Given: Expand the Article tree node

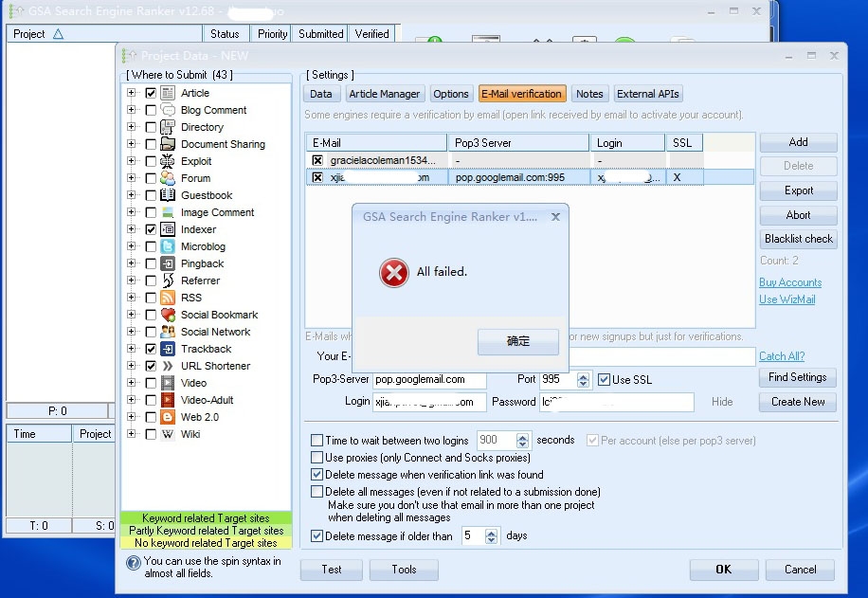Looking at the screenshot, I should (131, 93).
